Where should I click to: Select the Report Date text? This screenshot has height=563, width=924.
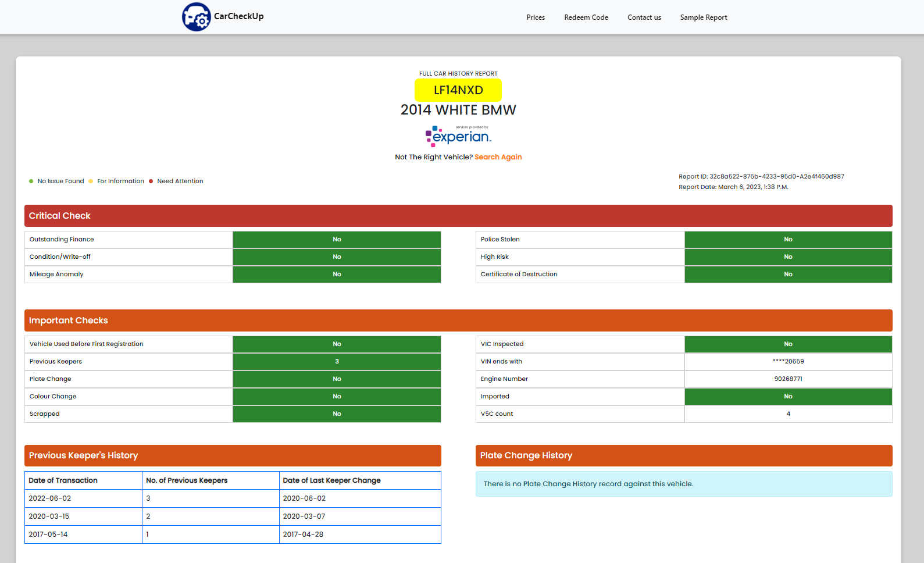point(733,187)
